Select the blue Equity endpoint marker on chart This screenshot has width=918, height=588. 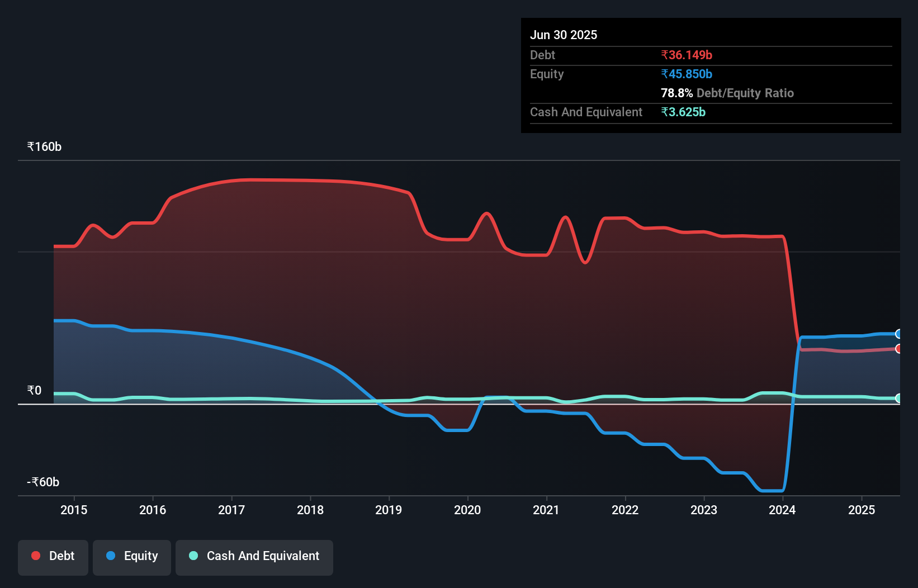(x=898, y=334)
